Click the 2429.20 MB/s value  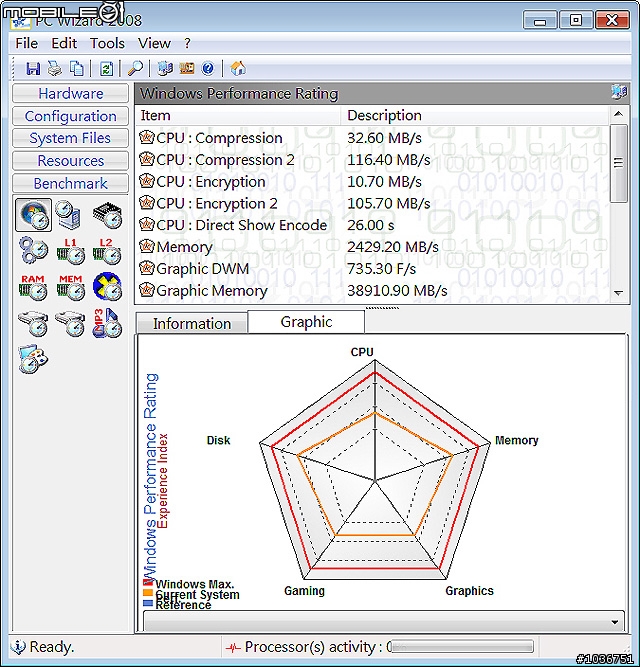pyautogui.click(x=393, y=247)
